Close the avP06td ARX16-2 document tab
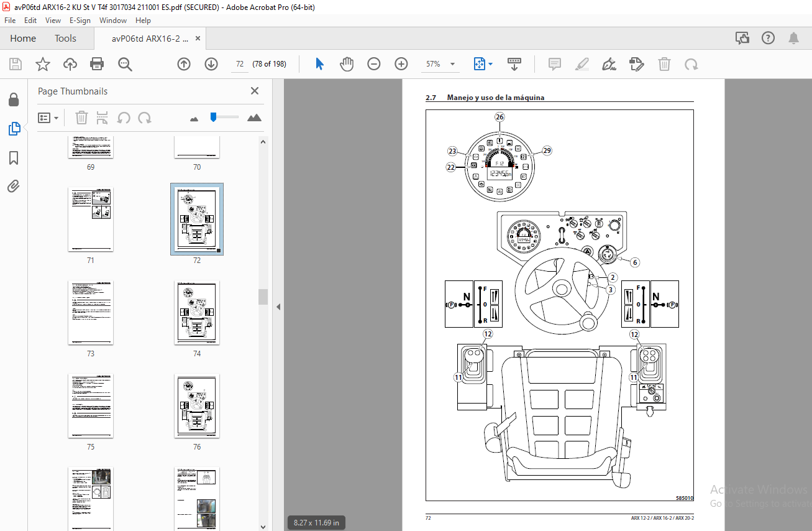Viewport: 812px width, 531px height. pos(198,39)
